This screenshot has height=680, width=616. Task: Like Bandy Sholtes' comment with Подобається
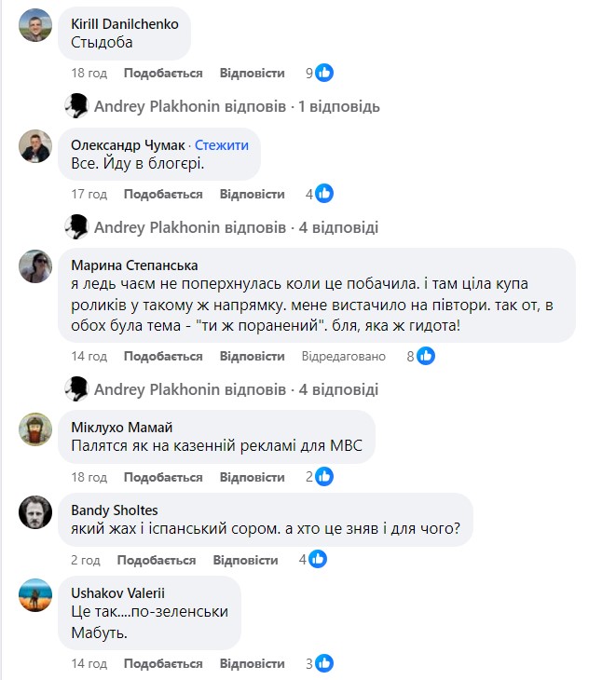tap(157, 560)
